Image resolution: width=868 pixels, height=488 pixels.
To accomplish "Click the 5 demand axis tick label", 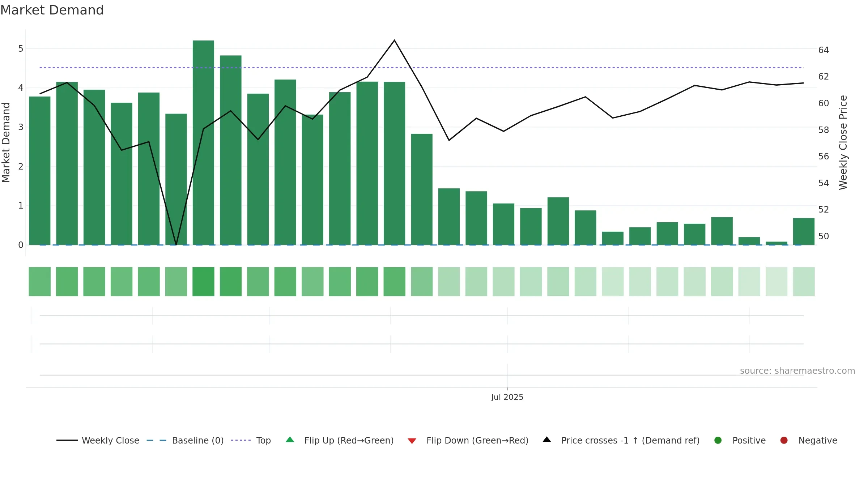I will [21, 48].
